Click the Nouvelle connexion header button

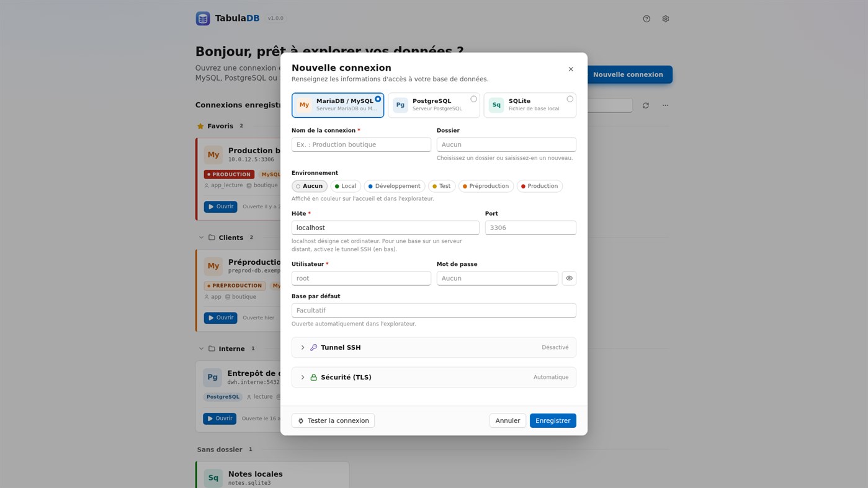click(628, 74)
